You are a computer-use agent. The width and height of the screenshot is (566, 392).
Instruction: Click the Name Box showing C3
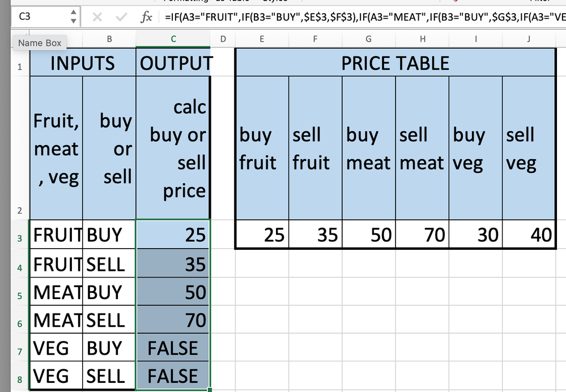click(40, 17)
